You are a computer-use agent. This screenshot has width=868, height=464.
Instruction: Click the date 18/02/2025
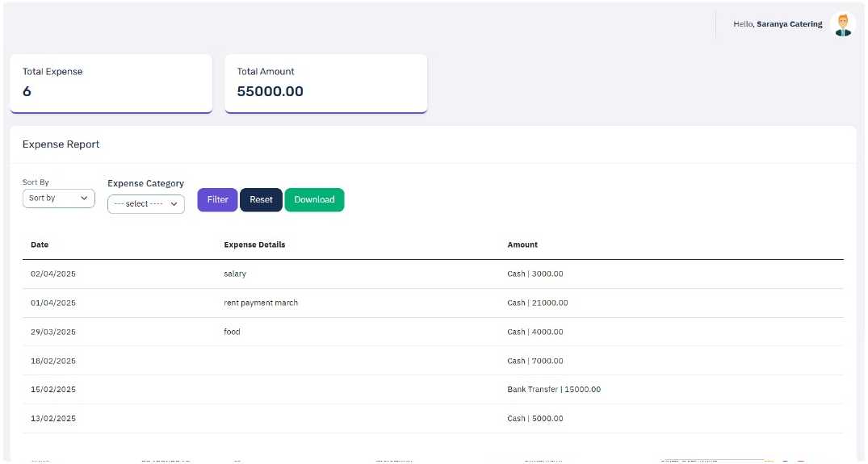point(53,362)
